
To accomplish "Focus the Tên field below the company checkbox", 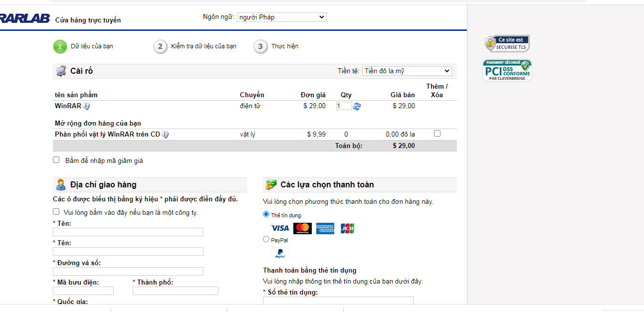I will click(x=128, y=232).
